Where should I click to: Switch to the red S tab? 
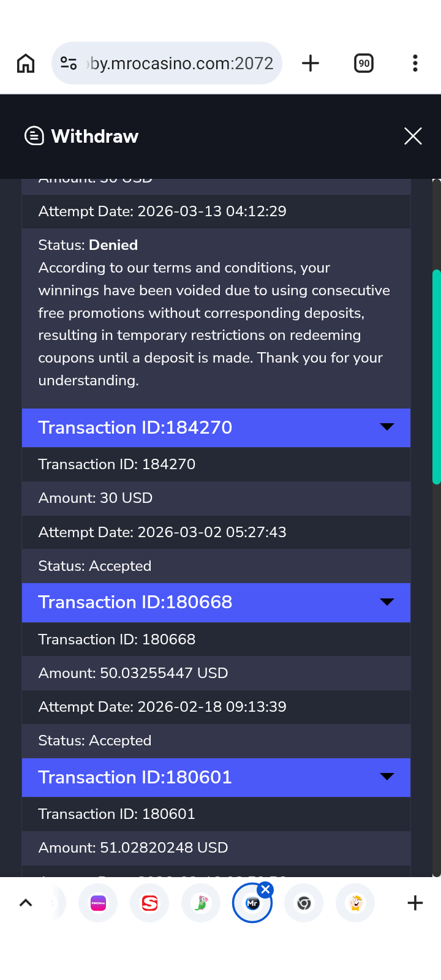click(149, 903)
